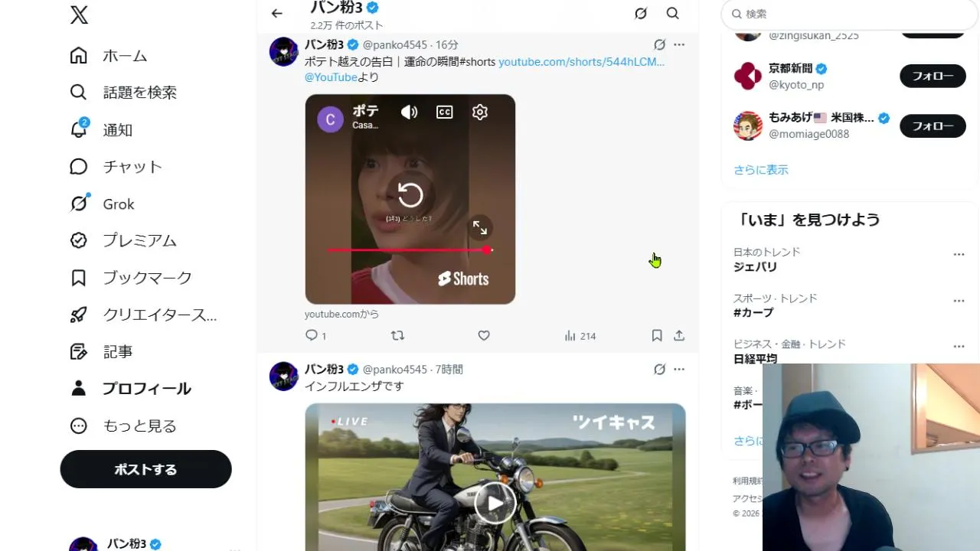Open more options for ジェパリ trend
The height and width of the screenshot is (551, 980).
[959, 254]
